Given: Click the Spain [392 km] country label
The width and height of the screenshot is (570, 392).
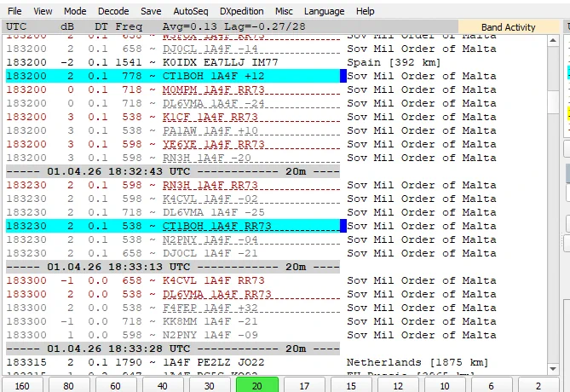Looking at the screenshot, I should click(x=394, y=62).
